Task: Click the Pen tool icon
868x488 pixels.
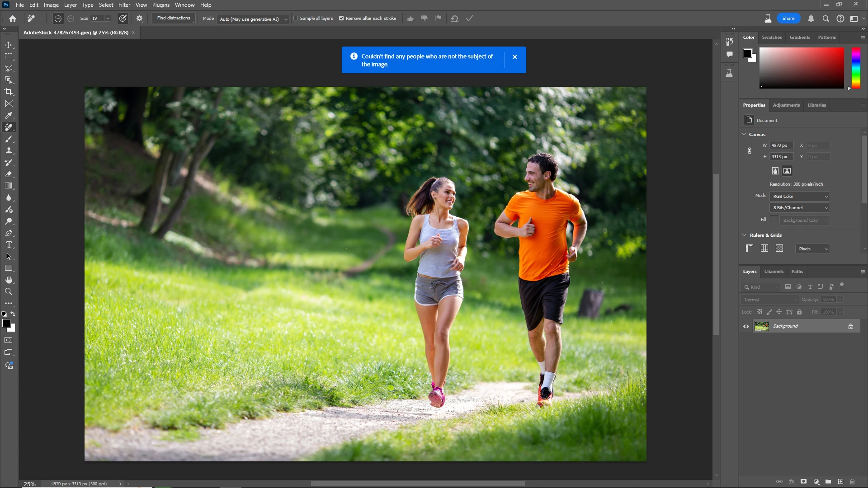Action: point(9,233)
